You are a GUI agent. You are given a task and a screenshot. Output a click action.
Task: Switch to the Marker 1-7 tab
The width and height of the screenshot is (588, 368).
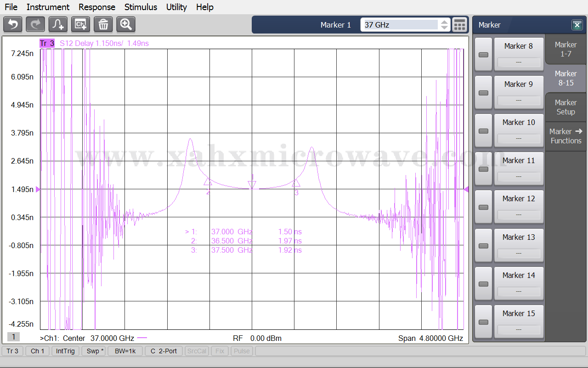coord(565,49)
